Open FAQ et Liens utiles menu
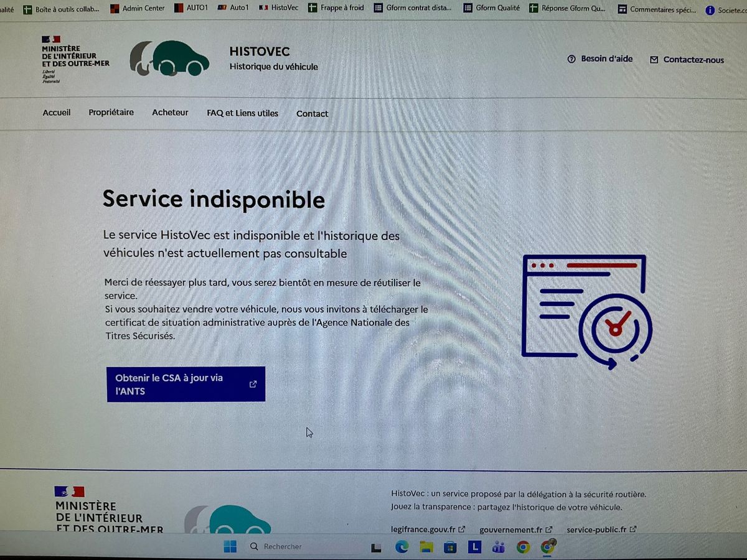The image size is (747, 560). [243, 113]
